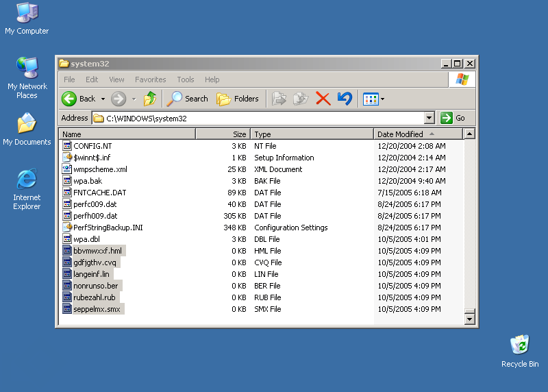Image resolution: width=548 pixels, height=392 pixels.
Task: Select Internet Explorer desktop icon
Action: pyautogui.click(x=27, y=179)
